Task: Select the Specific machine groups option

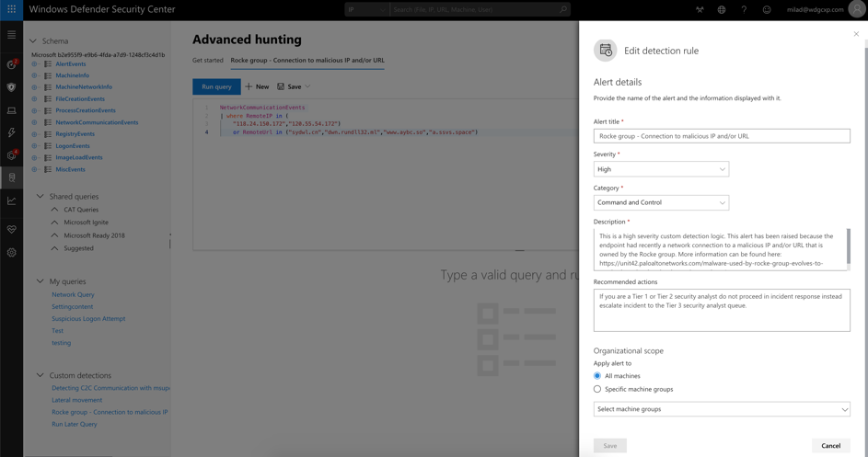Action: [597, 389]
